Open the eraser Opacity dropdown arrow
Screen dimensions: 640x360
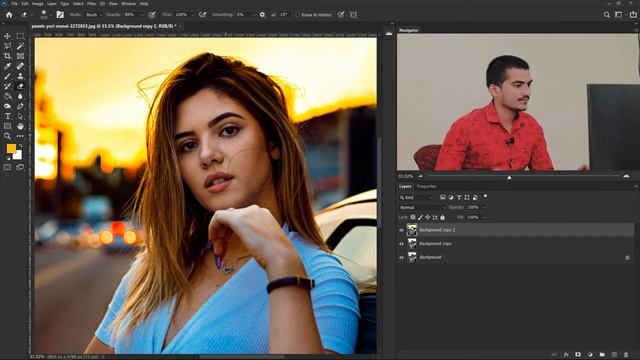[142, 15]
